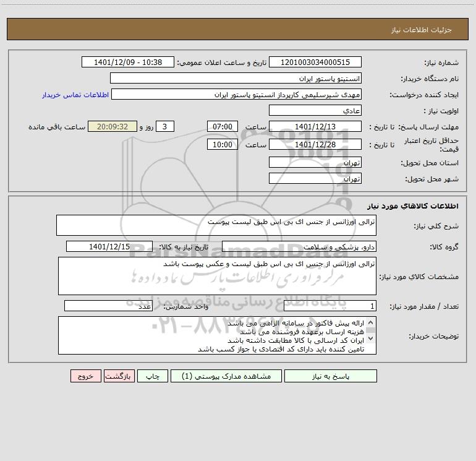
Task: Click remaining days field 3
Action: (x=165, y=126)
